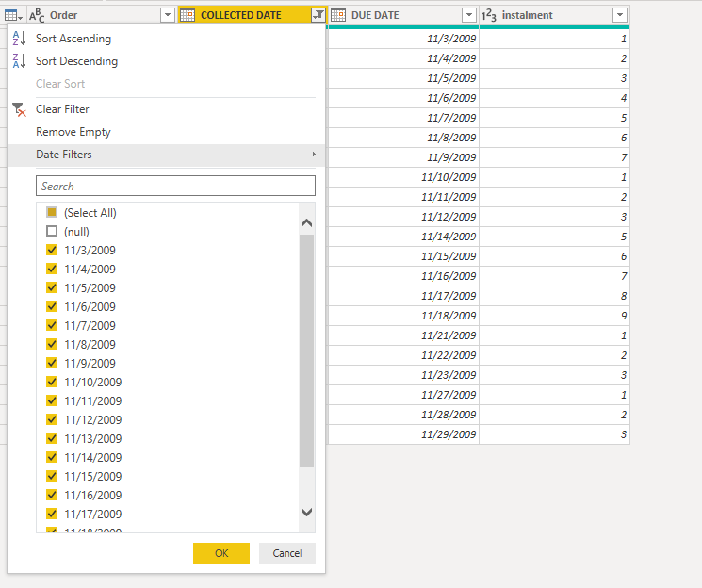Select DUE DATE cell 11/27/2009
This screenshot has height=588, width=702.
point(404,395)
